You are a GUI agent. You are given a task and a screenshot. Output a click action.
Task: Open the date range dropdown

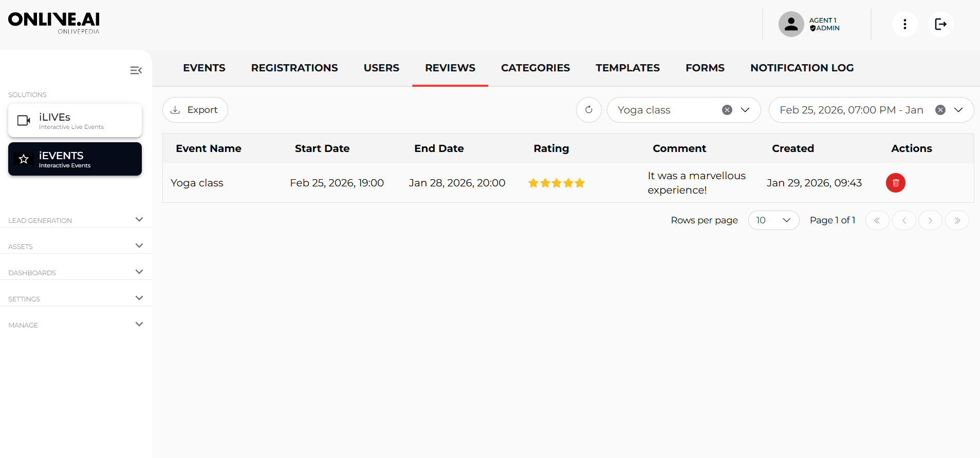pos(958,110)
